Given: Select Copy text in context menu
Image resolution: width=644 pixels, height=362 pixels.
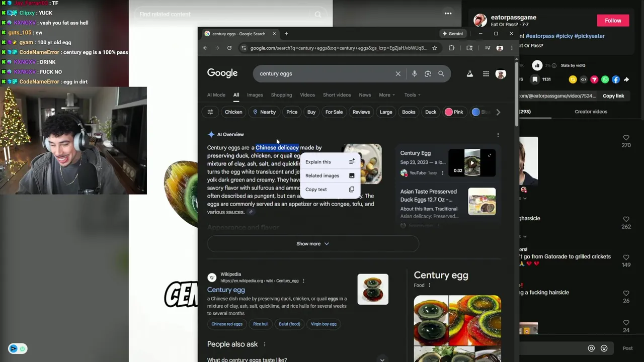Looking at the screenshot, I should pyautogui.click(x=330, y=190).
